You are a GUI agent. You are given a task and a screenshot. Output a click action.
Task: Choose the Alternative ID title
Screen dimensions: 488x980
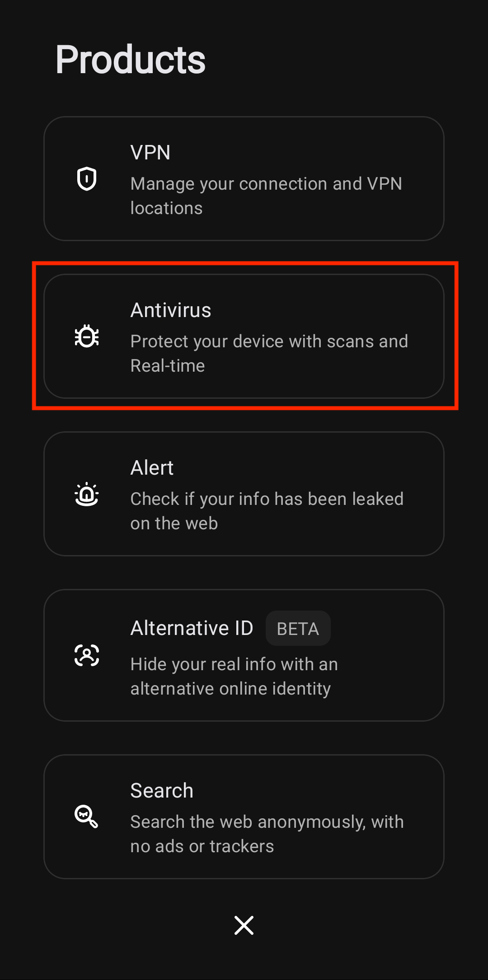pos(192,628)
